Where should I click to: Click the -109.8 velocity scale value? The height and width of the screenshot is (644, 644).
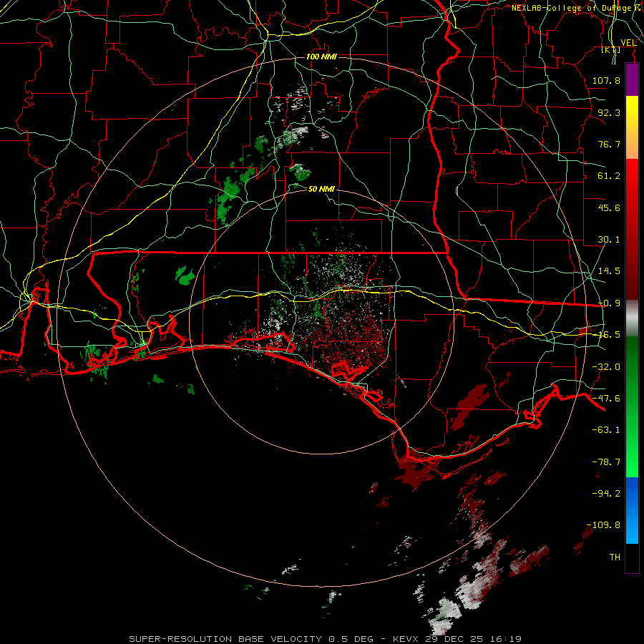tap(603, 525)
